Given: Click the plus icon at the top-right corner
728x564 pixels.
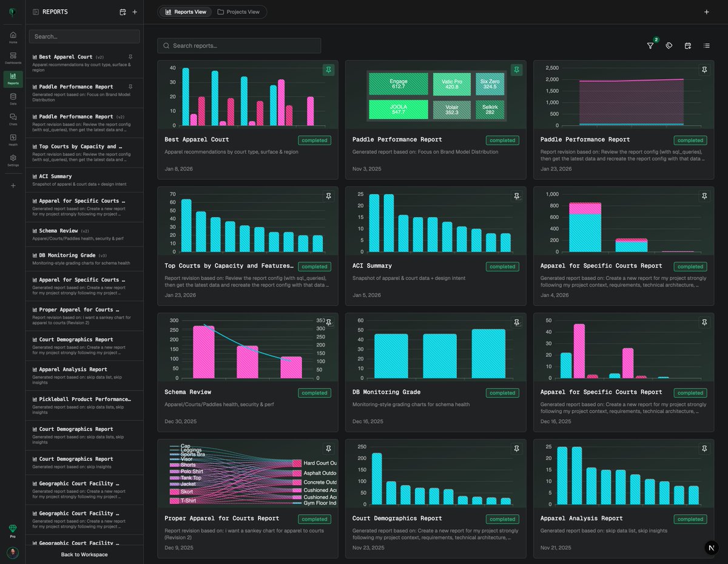Looking at the screenshot, I should pos(706,12).
